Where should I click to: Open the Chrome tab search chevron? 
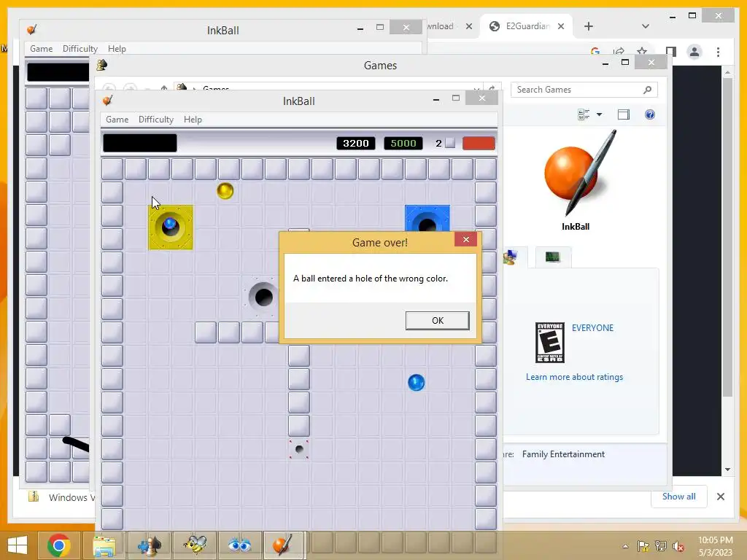[645, 26]
